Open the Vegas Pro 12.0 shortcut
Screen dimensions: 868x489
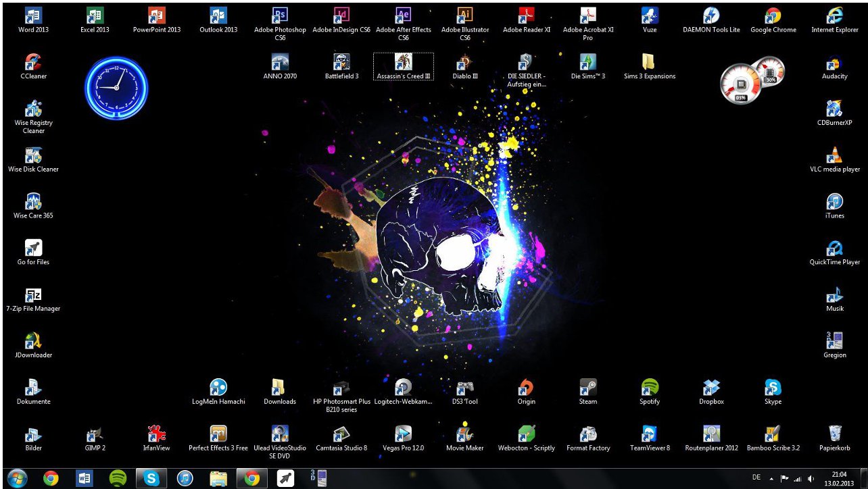(403, 434)
